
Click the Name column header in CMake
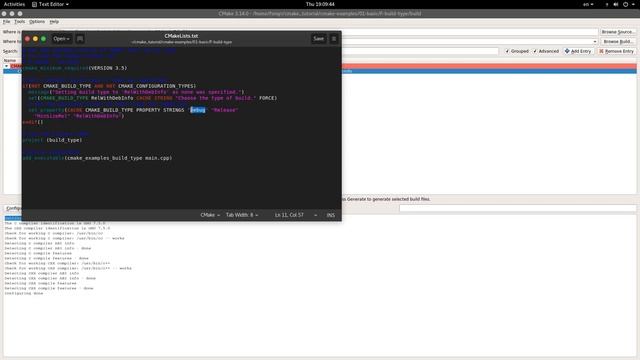[10, 60]
